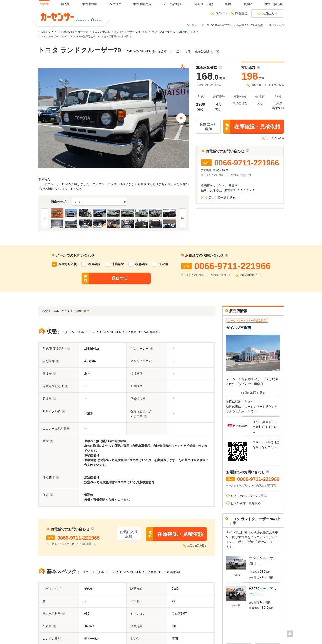Click top 在庫確認・見積依頼 button
The width and height of the screenshot is (322, 644).
click(254, 127)
